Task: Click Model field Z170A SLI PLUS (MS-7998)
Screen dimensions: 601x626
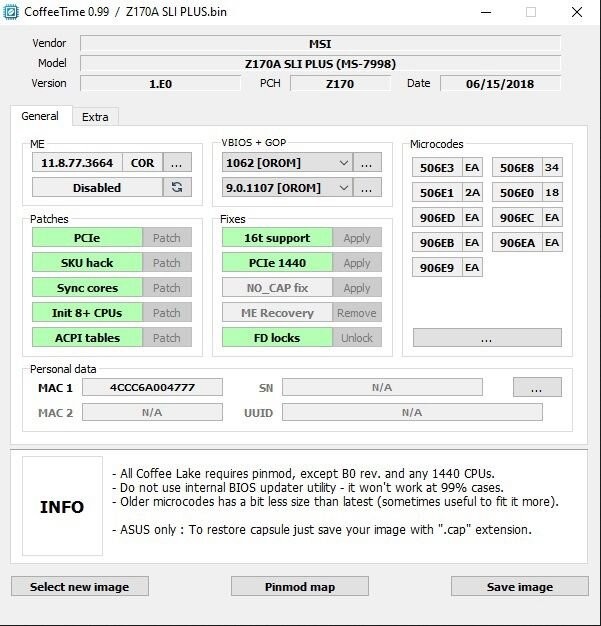Action: pos(320,63)
